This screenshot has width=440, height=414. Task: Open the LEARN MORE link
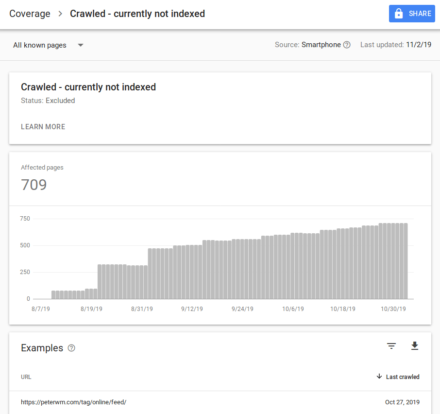pyautogui.click(x=43, y=127)
